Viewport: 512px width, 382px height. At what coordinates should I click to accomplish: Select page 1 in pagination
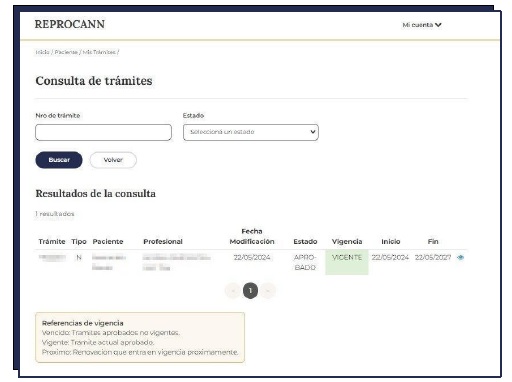[x=250, y=291]
